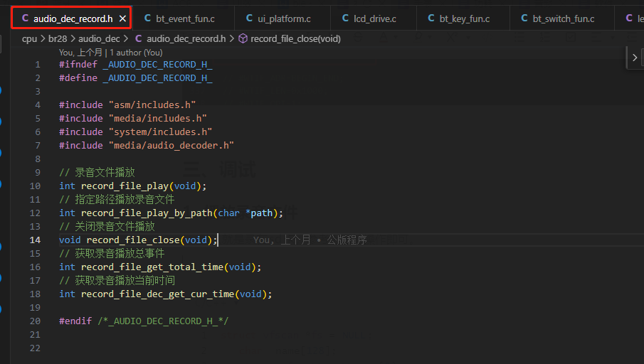
Task: Expand the chevron after 'cpu' breadcrumb
Action: click(x=43, y=38)
